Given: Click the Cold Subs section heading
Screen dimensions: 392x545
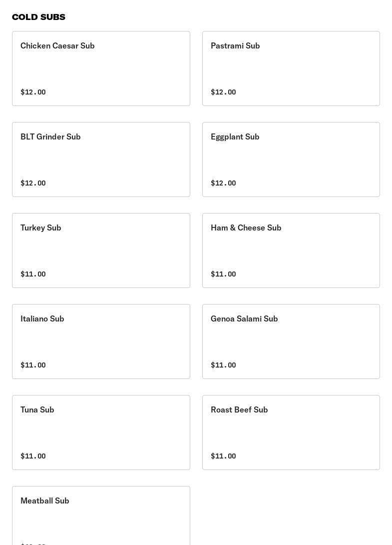Looking at the screenshot, I should coord(38,17).
